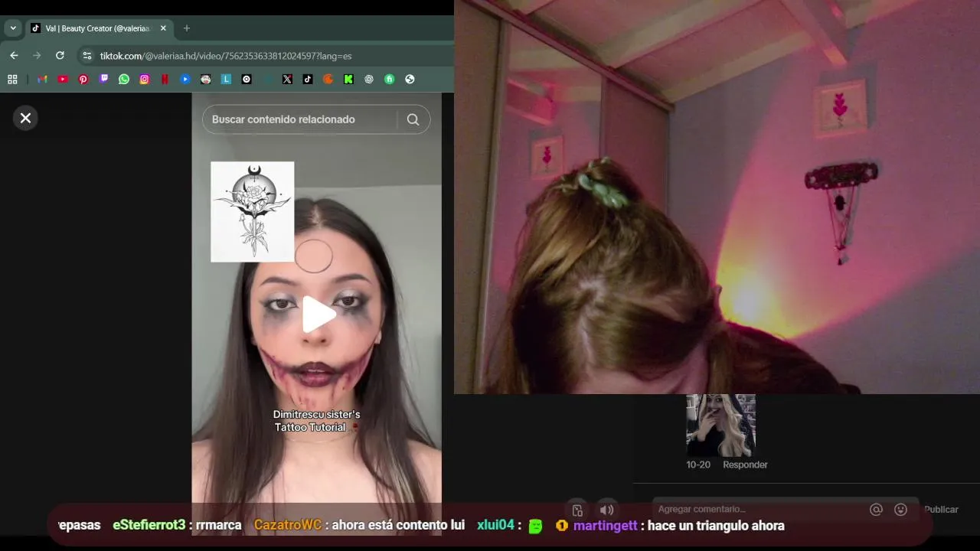
Task: Click the search magnifier icon in TikTok
Action: point(413,119)
